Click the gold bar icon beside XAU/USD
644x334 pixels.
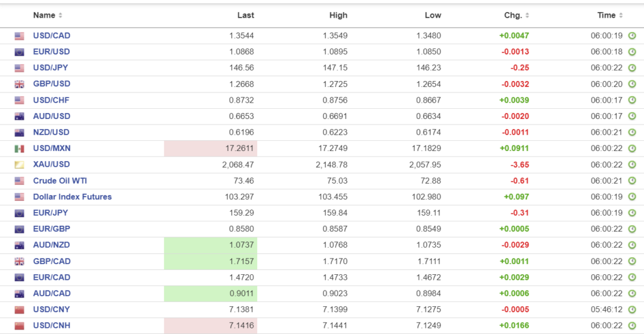(19, 165)
